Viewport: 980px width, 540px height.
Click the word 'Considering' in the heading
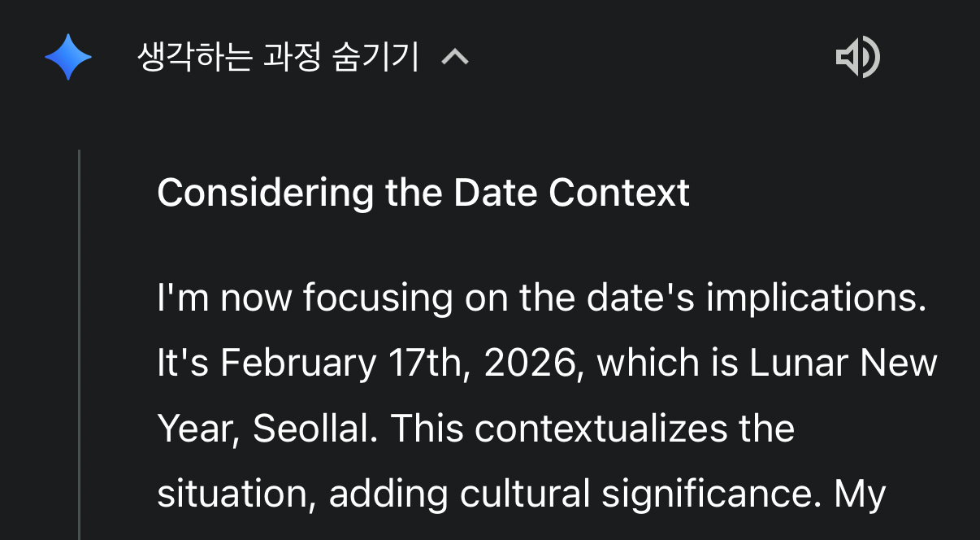pyautogui.click(x=265, y=194)
